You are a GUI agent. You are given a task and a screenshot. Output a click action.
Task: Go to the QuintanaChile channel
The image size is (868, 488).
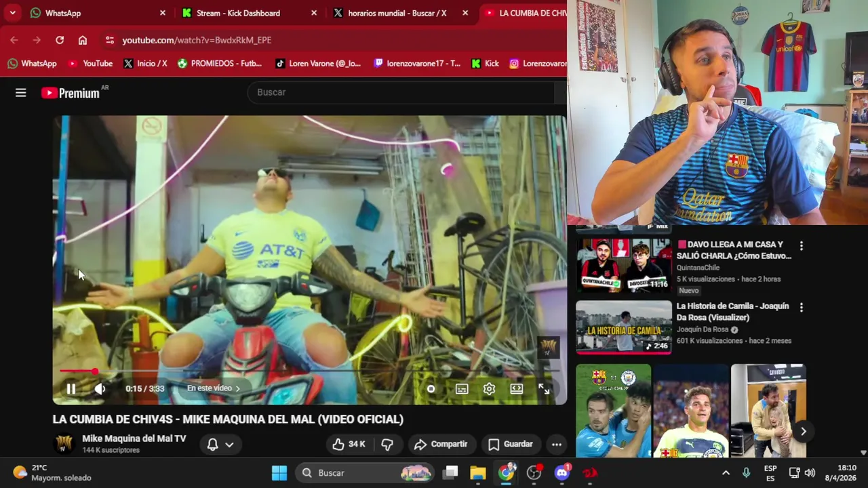[698, 268]
